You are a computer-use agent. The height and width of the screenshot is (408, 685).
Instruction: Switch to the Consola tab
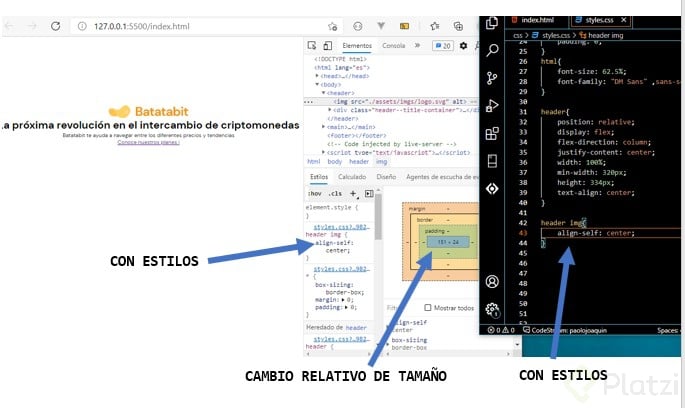[394, 45]
